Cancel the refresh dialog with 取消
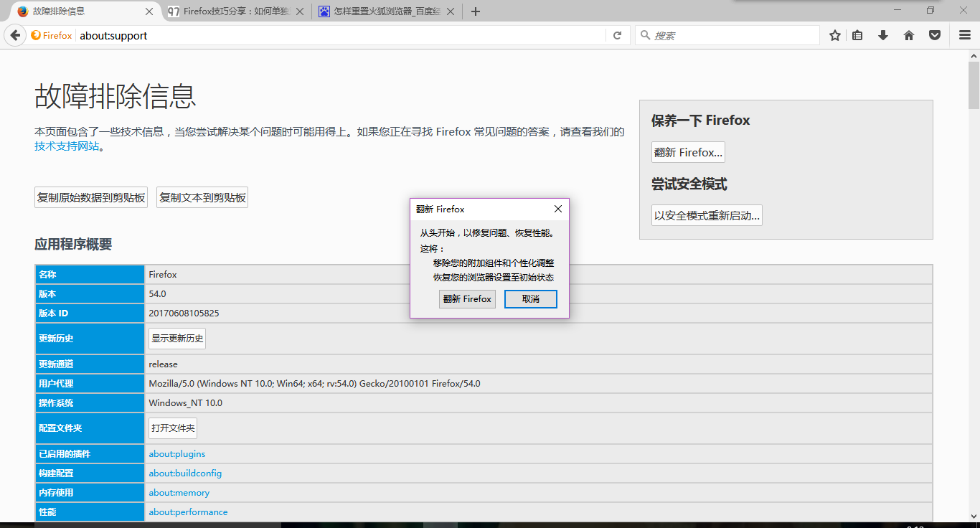 click(530, 298)
